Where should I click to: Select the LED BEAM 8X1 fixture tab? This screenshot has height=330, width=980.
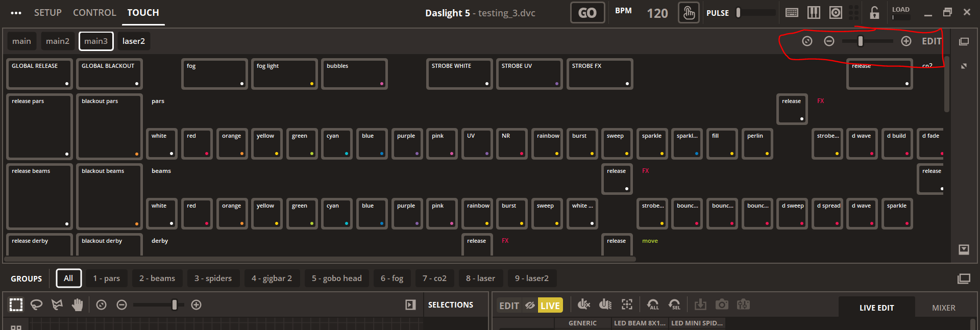click(x=640, y=323)
